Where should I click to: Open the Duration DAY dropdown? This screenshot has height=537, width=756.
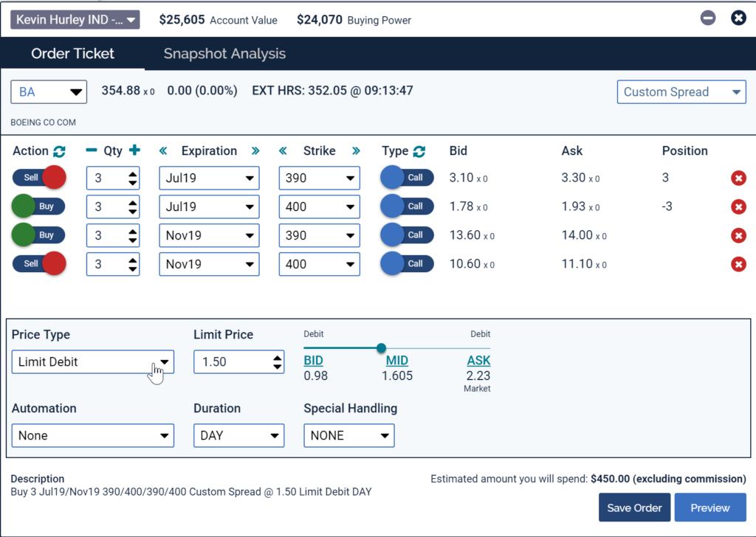pos(238,436)
